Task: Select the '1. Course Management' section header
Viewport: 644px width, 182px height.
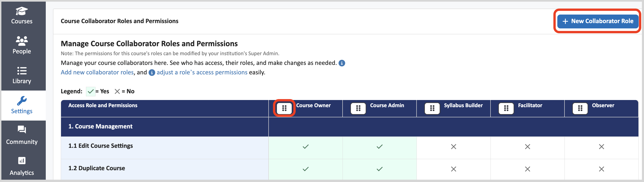Action: tap(100, 127)
